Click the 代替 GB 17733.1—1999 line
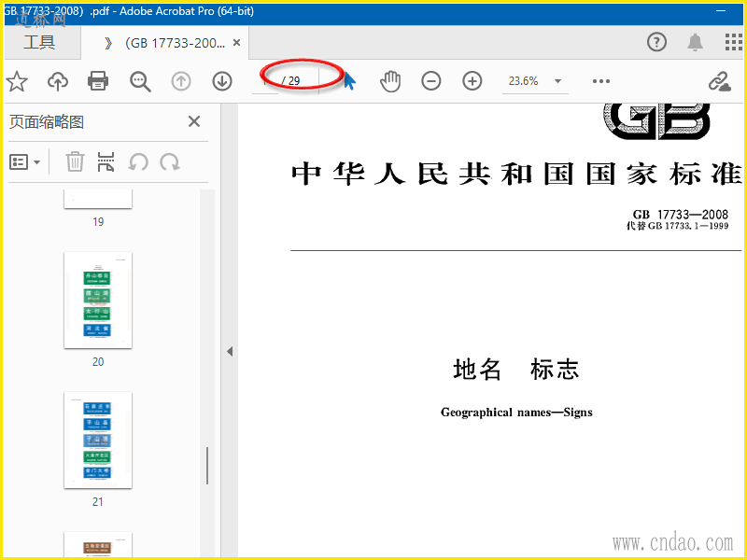The image size is (747, 560). tap(677, 226)
